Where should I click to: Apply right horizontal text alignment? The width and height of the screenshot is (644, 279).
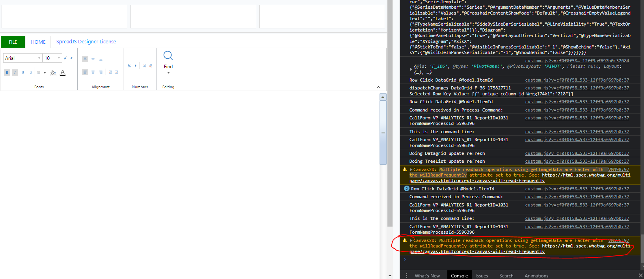click(101, 72)
